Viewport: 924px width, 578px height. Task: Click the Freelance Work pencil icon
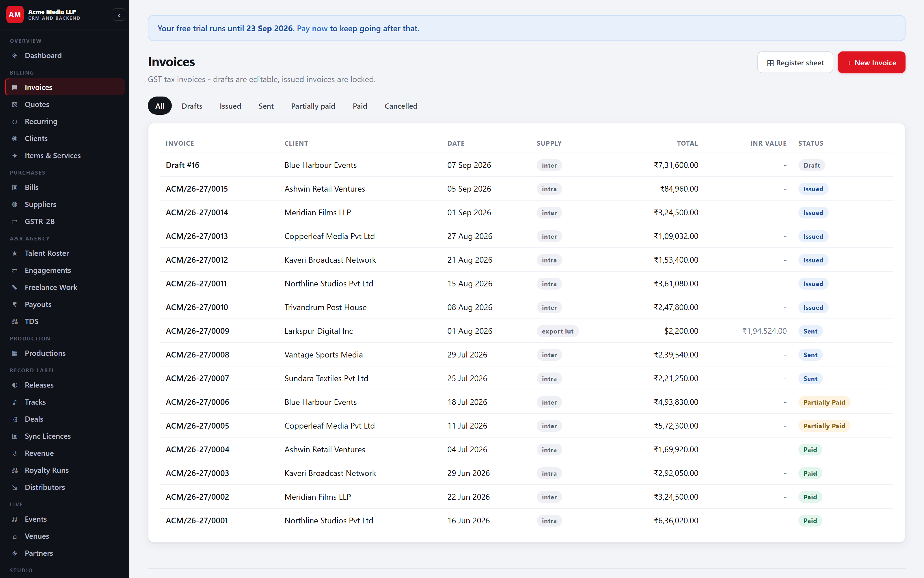pos(14,288)
